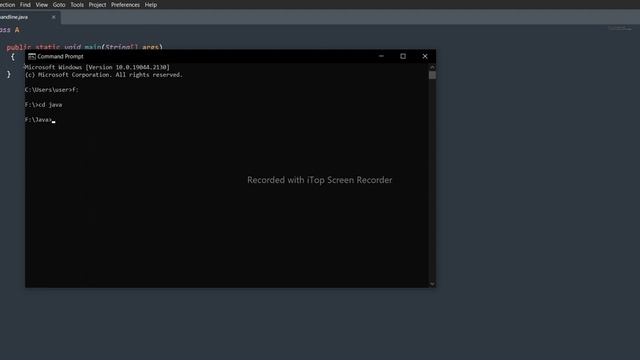Open the Preferences menu in Sublime Text
The image size is (640, 360).
tap(125, 5)
